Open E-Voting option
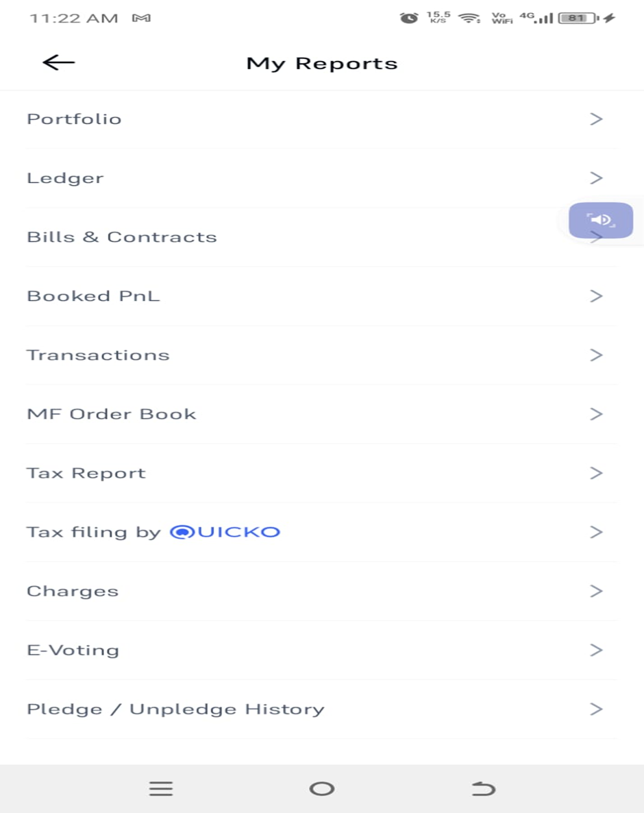The width and height of the screenshot is (644, 813). [322, 650]
